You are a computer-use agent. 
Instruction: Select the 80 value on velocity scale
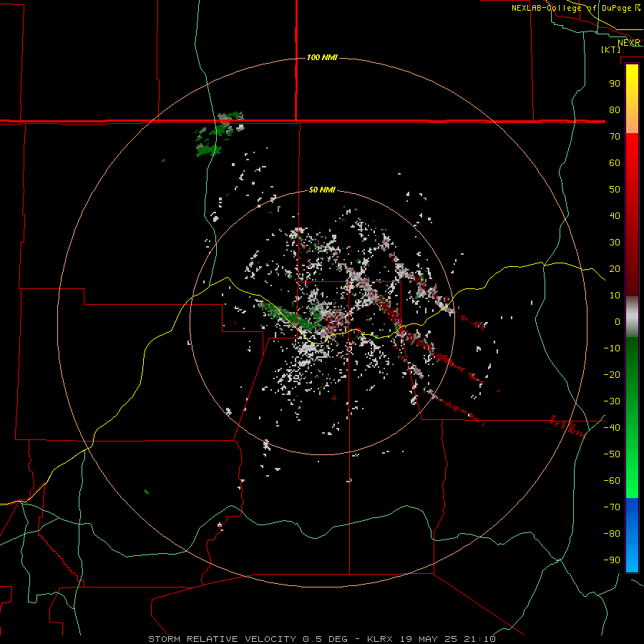(x=615, y=110)
